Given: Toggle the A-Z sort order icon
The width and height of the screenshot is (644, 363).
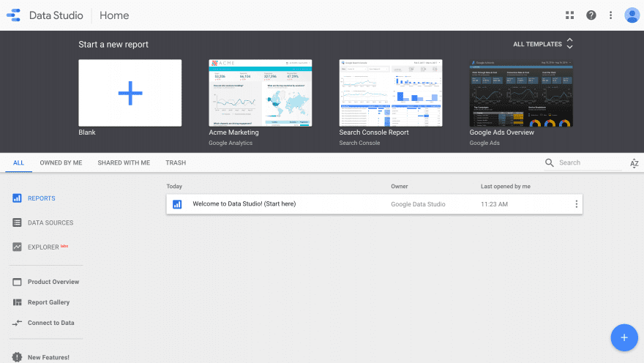Looking at the screenshot, I should (634, 163).
